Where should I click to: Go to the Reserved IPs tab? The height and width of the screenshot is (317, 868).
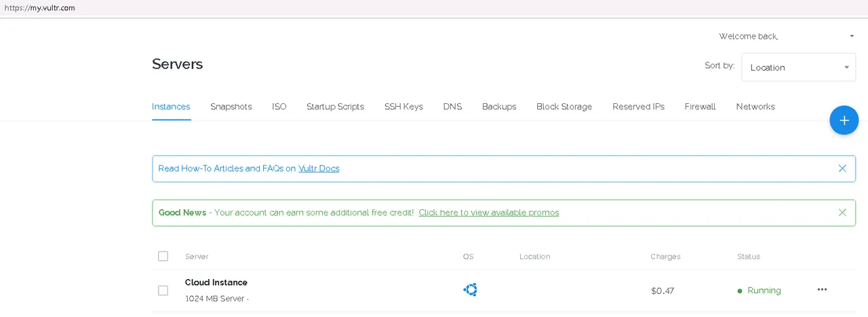point(638,107)
